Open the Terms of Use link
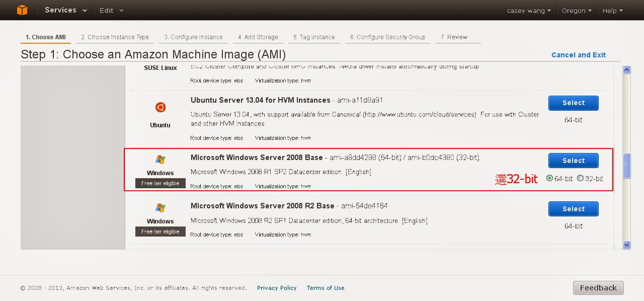Screen dimensions: 644x301 [326, 288]
